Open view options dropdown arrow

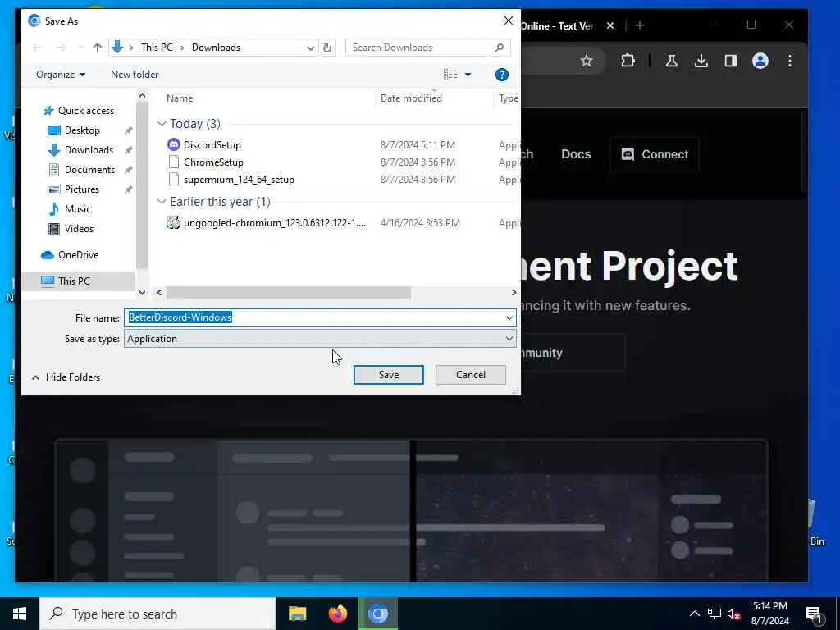[x=468, y=75]
